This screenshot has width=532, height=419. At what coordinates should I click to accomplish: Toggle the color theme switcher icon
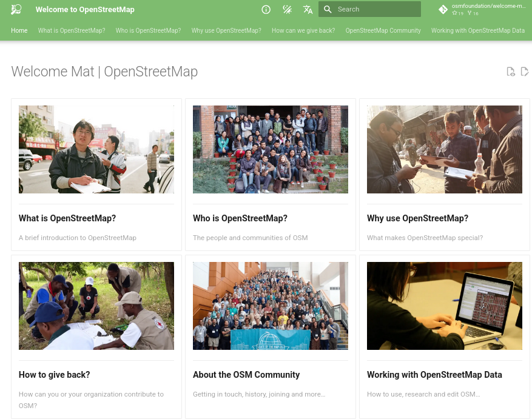click(287, 10)
